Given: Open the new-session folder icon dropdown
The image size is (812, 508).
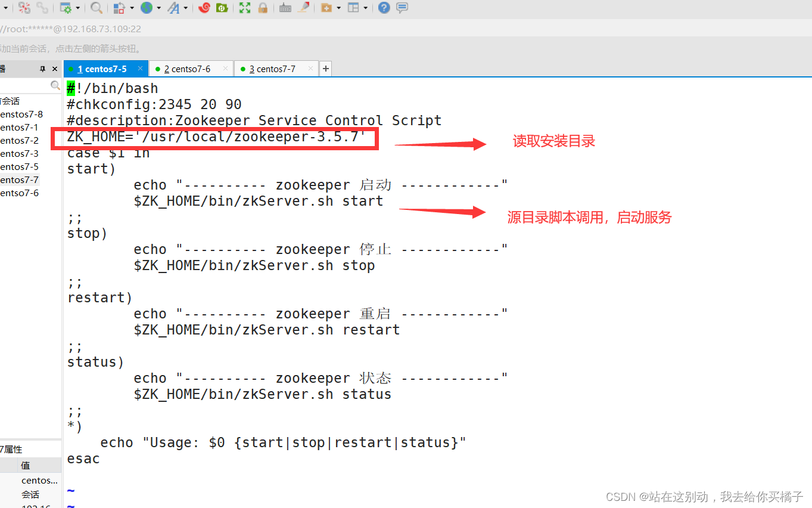Looking at the screenshot, I should (x=337, y=8).
